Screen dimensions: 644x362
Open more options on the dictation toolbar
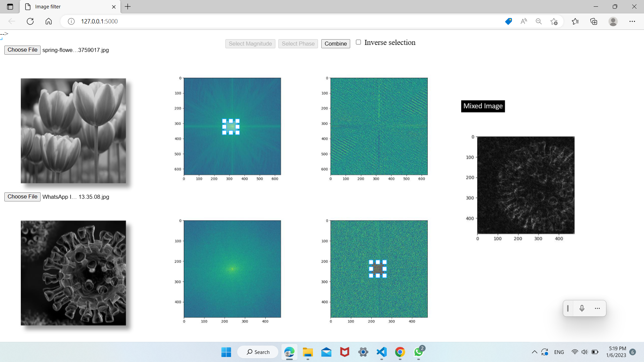pos(597,308)
